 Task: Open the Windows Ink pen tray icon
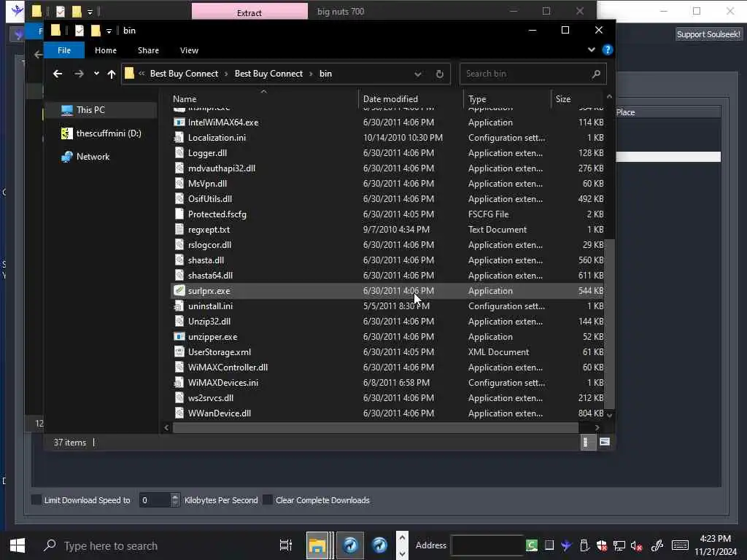click(657, 545)
